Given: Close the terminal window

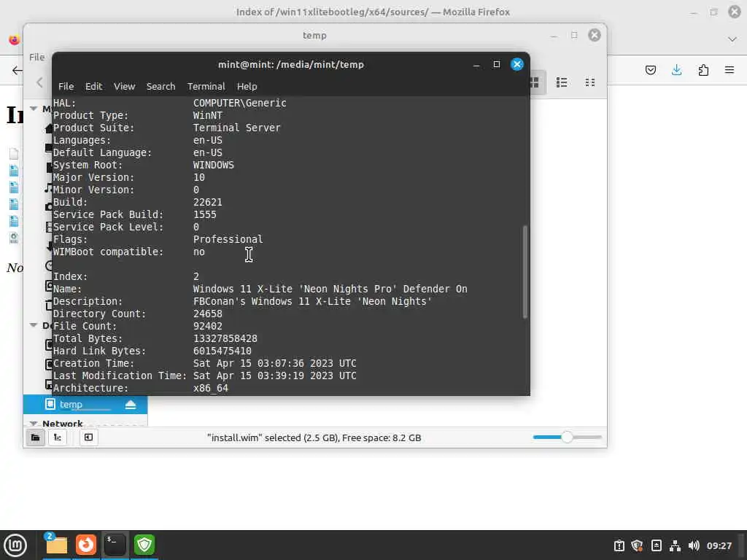Looking at the screenshot, I should tap(517, 64).
